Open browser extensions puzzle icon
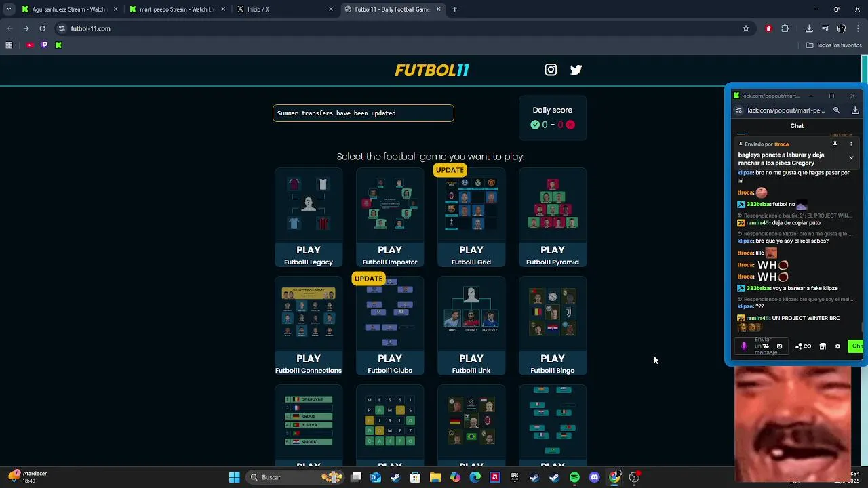Screen dimensions: 868x488 [x=785, y=28]
